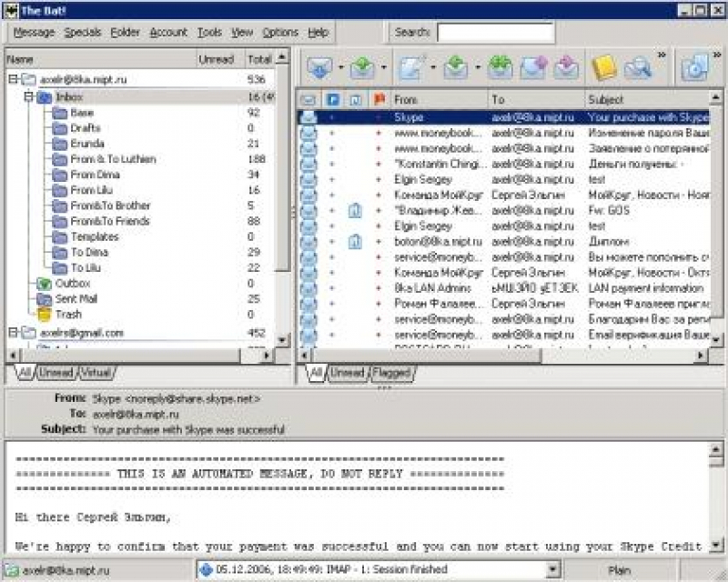
Task: Click the Templates folder icon
Action: [59, 237]
